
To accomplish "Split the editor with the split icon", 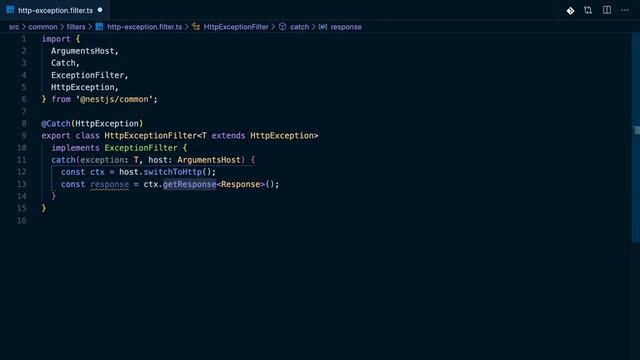I will tap(607, 10).
